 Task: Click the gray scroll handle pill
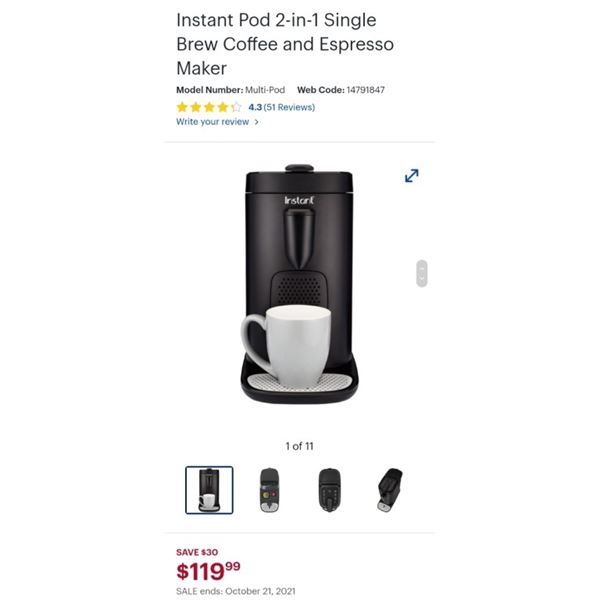pos(422,274)
